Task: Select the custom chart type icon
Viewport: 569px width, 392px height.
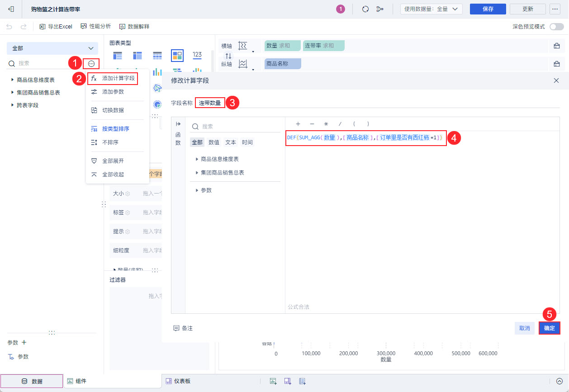Action: [177, 56]
